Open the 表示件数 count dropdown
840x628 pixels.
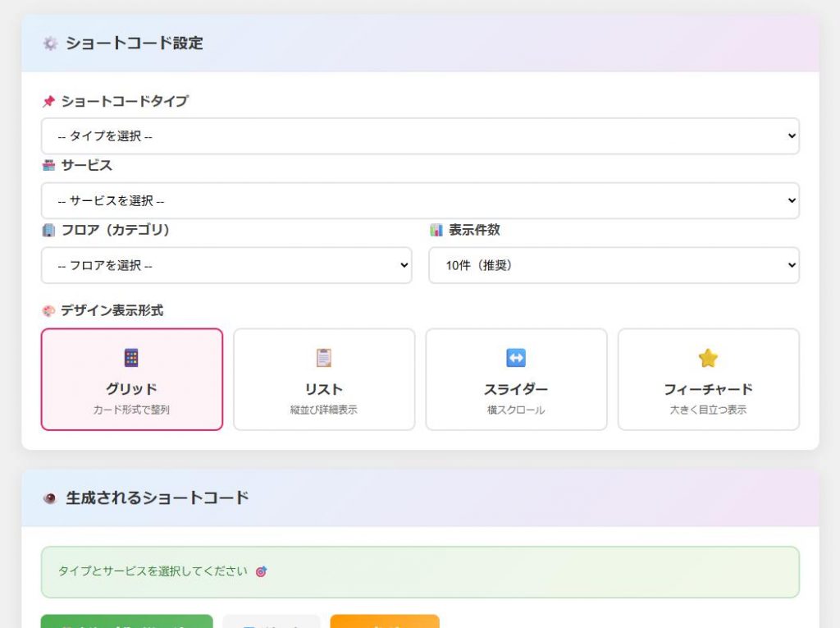pyautogui.click(x=614, y=265)
